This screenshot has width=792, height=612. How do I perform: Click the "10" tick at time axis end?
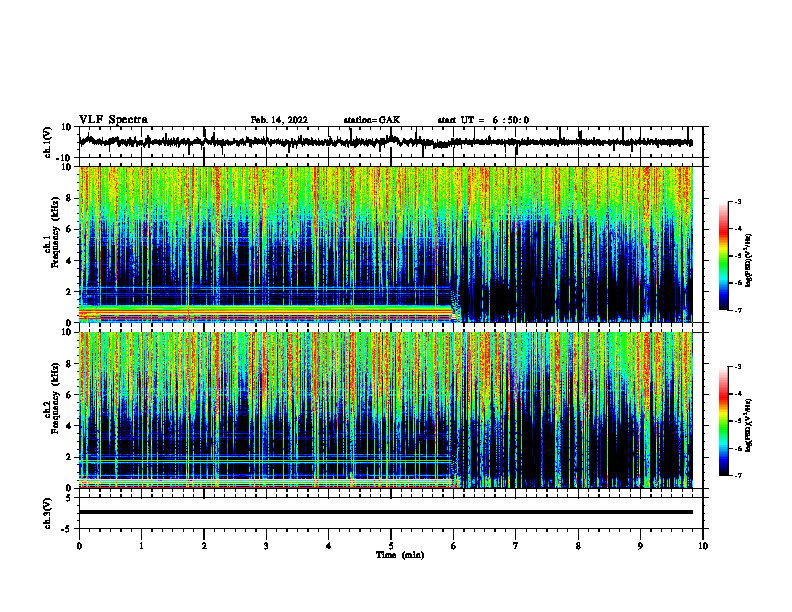tap(703, 546)
